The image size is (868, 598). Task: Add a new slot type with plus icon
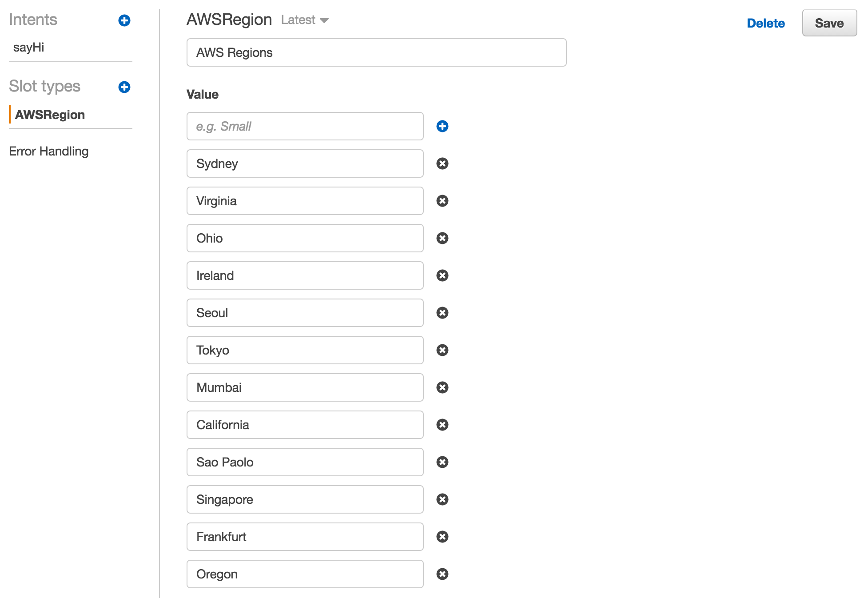124,87
